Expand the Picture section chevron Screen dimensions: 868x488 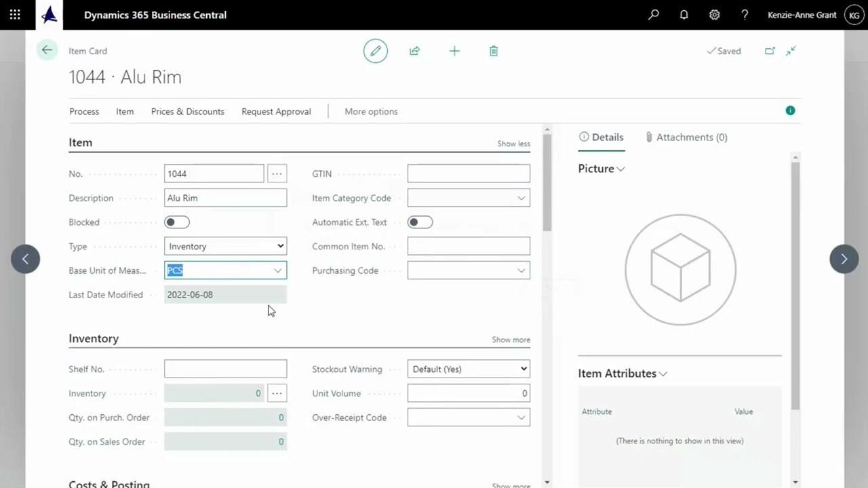(620, 169)
